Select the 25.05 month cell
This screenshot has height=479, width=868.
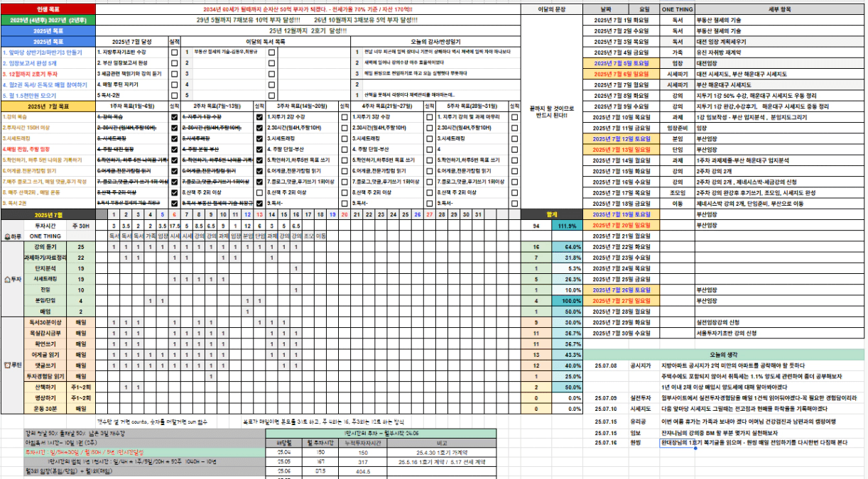tap(283, 461)
